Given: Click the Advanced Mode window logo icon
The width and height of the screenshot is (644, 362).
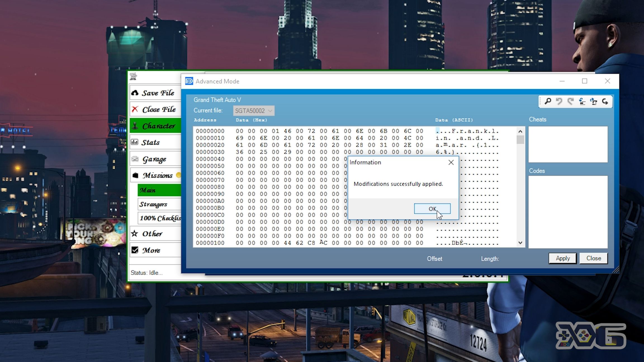Looking at the screenshot, I should [x=189, y=81].
